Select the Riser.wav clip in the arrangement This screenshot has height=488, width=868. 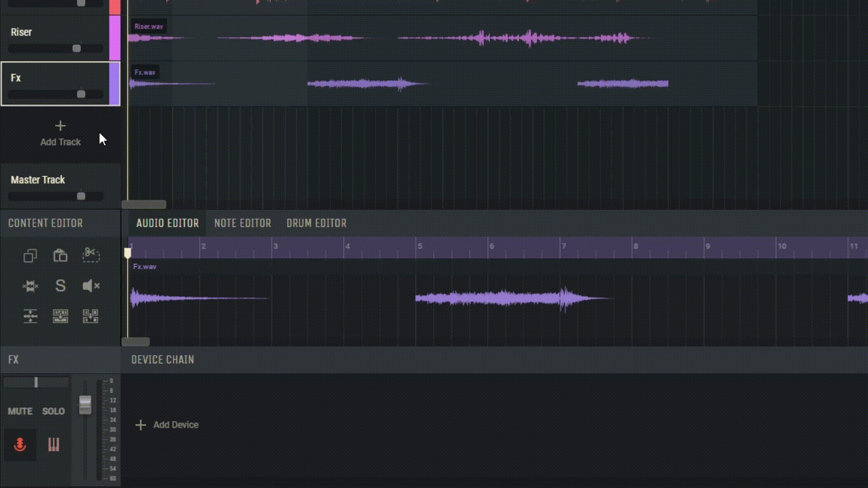(443, 38)
